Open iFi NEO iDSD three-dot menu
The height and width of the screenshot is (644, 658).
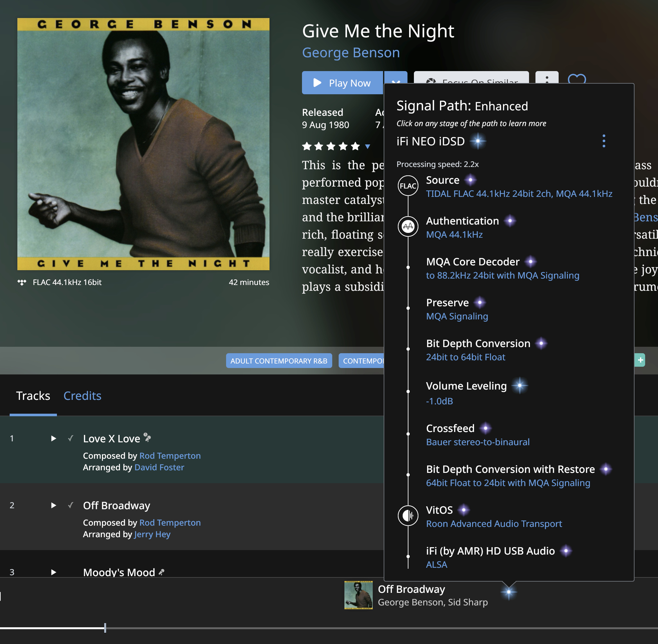pyautogui.click(x=604, y=141)
